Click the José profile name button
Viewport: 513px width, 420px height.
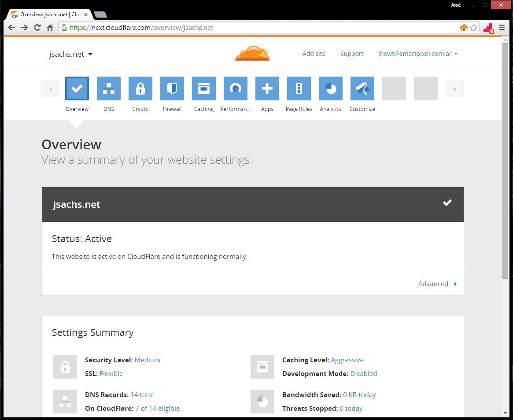click(455, 4)
